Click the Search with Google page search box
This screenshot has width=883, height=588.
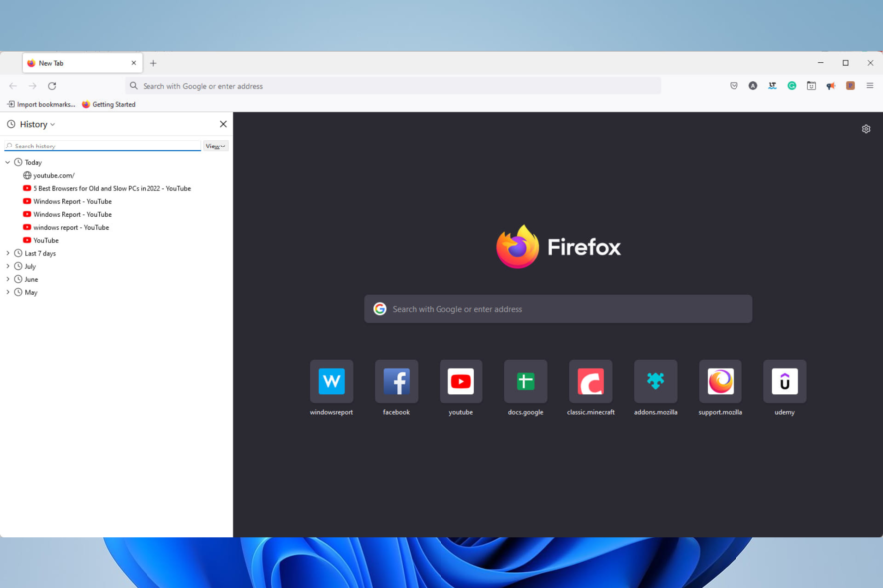tap(558, 309)
